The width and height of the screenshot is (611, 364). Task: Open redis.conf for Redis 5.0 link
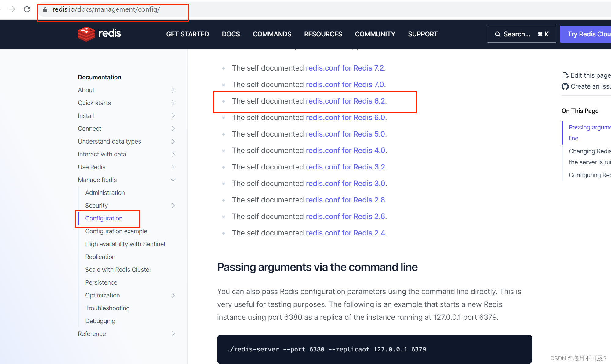pos(345,134)
